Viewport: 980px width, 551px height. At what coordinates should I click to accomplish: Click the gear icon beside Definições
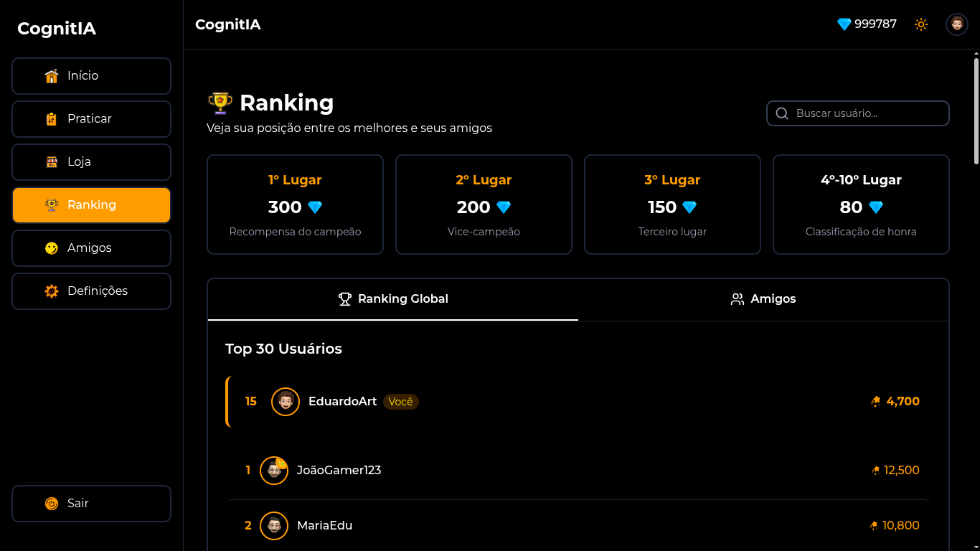(x=51, y=291)
